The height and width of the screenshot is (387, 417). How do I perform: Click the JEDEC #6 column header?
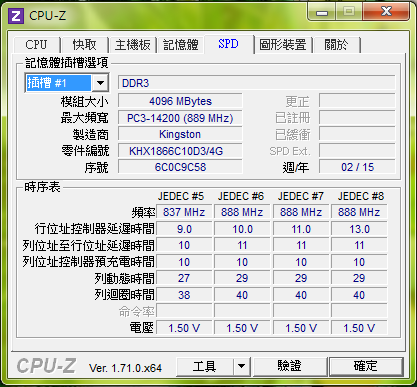tap(241, 196)
